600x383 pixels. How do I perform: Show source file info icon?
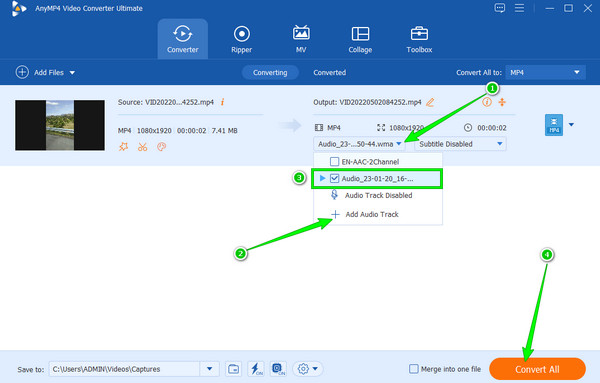[222, 102]
